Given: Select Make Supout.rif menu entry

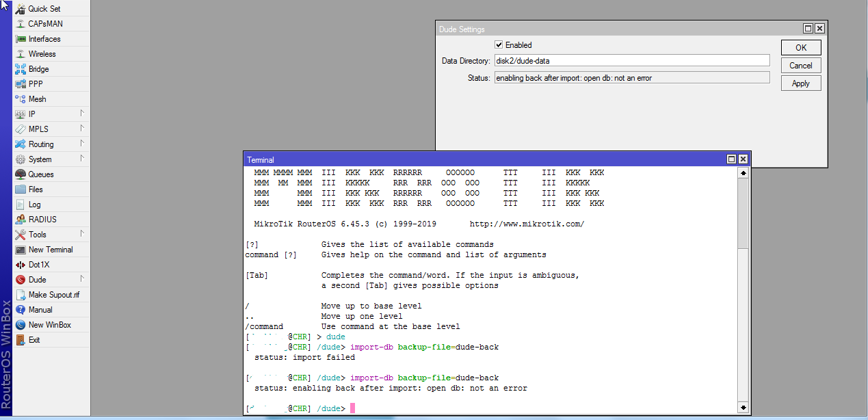Looking at the screenshot, I should click(53, 295).
